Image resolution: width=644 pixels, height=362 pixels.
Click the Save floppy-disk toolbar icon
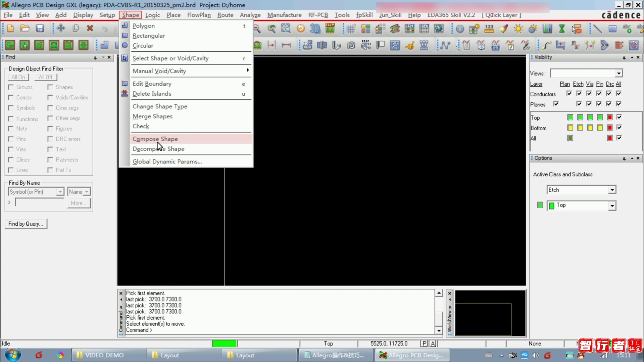40,29
